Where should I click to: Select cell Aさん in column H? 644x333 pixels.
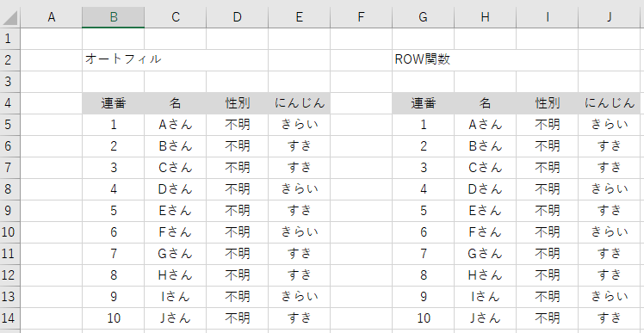pyautogui.click(x=485, y=125)
